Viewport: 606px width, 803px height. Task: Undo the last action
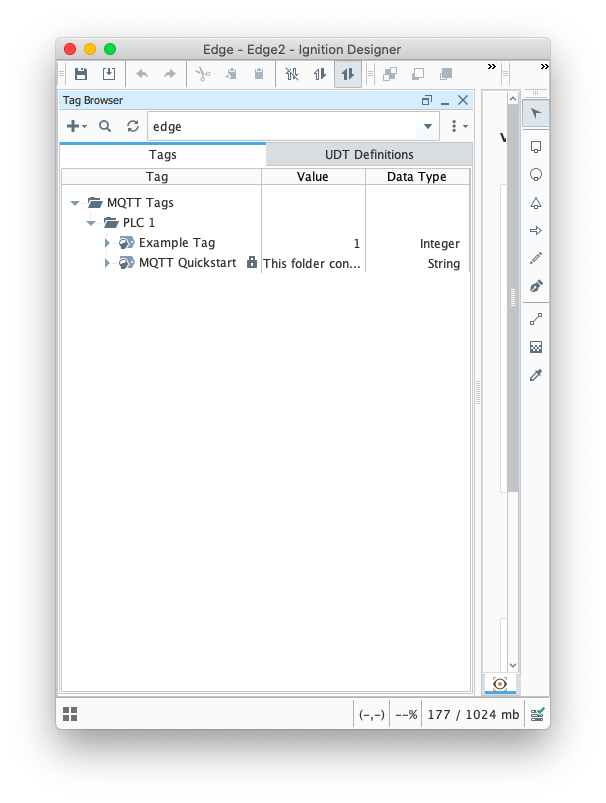click(x=142, y=74)
